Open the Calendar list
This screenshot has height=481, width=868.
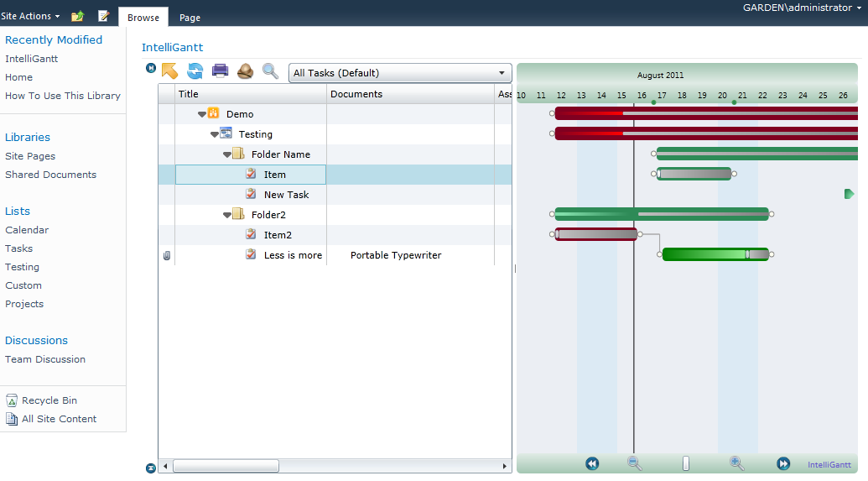pos(27,230)
